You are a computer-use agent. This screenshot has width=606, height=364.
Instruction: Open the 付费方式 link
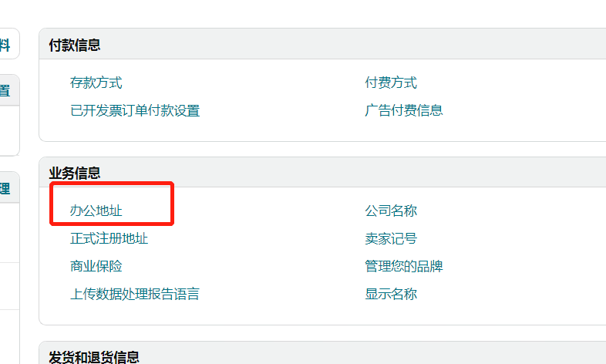(x=391, y=83)
